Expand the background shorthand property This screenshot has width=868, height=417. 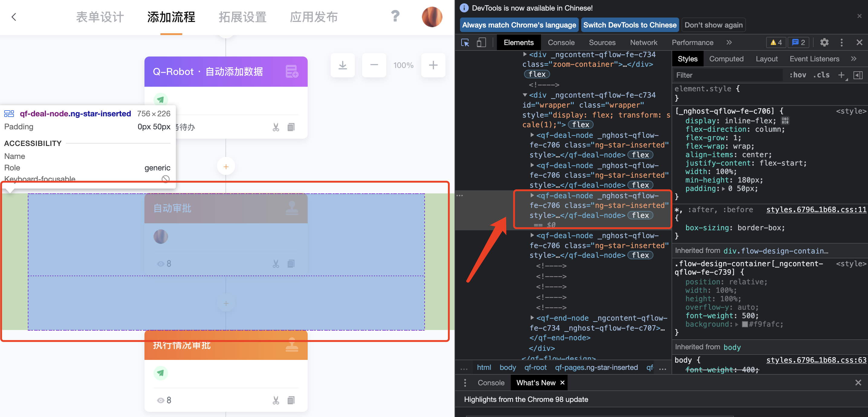(x=737, y=324)
